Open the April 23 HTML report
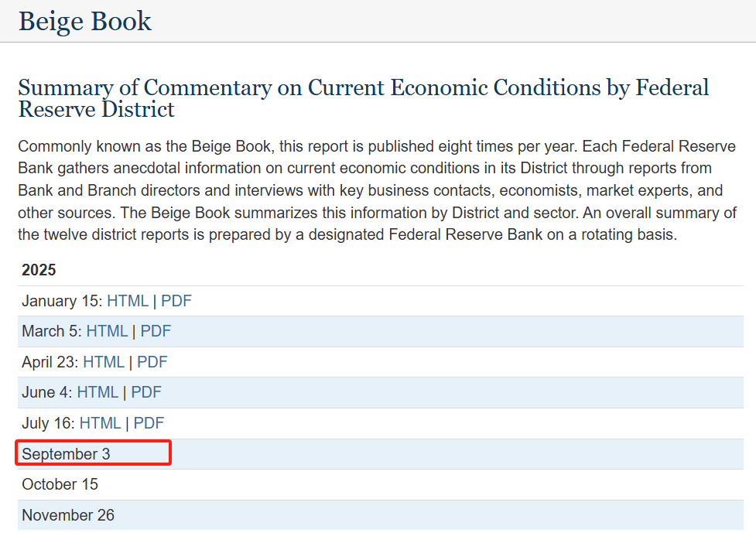Viewport: 756px width, 550px height. point(104,361)
